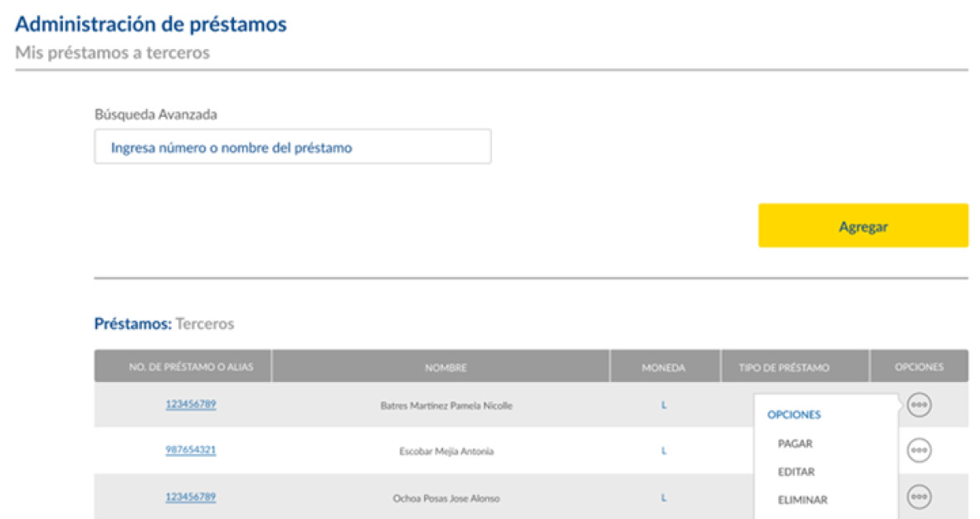Image resolution: width=980 pixels, height=519 pixels.
Task: Open the loan link in Batres Martinez row
Action: click(191, 404)
